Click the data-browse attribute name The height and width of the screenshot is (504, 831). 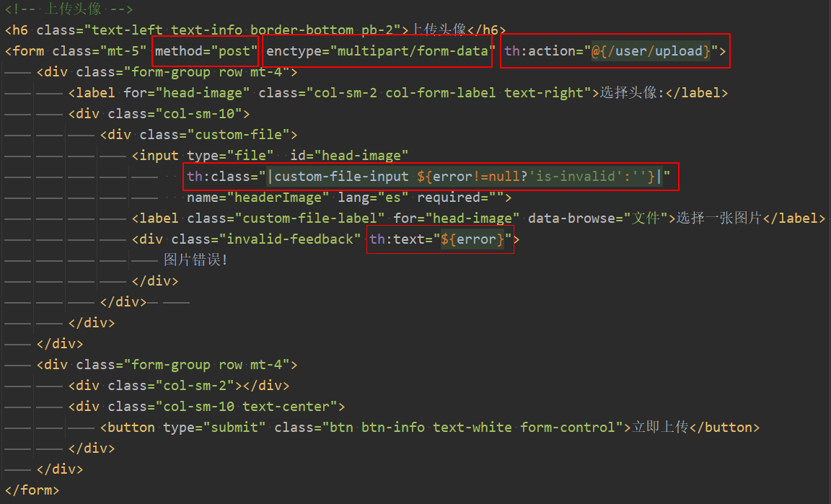click(572, 218)
